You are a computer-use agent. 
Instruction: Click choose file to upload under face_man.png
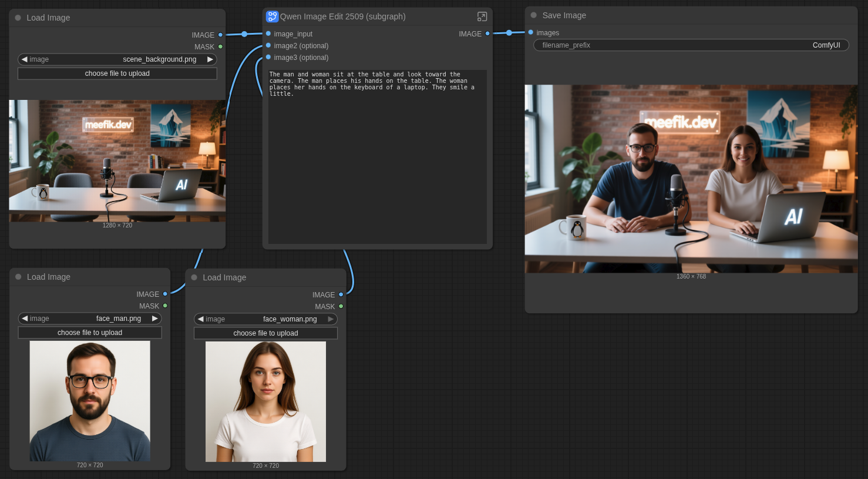pyautogui.click(x=89, y=332)
